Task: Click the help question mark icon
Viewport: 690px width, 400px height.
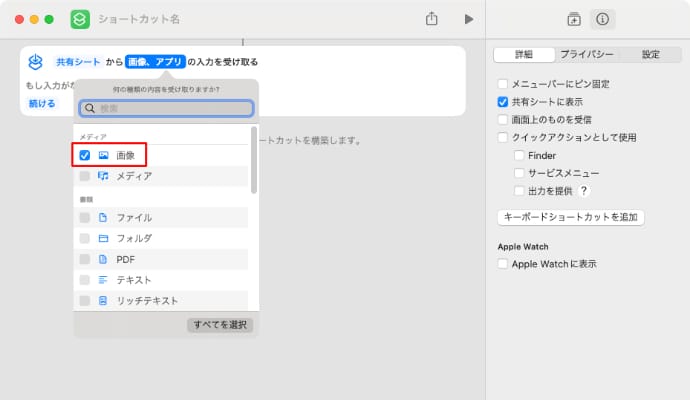Action: coord(584,191)
